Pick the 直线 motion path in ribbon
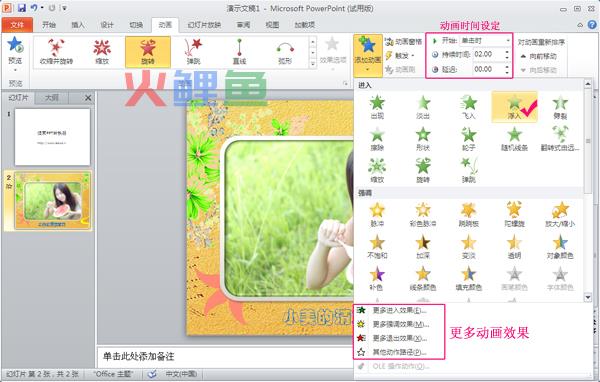600x382 pixels. click(x=239, y=52)
